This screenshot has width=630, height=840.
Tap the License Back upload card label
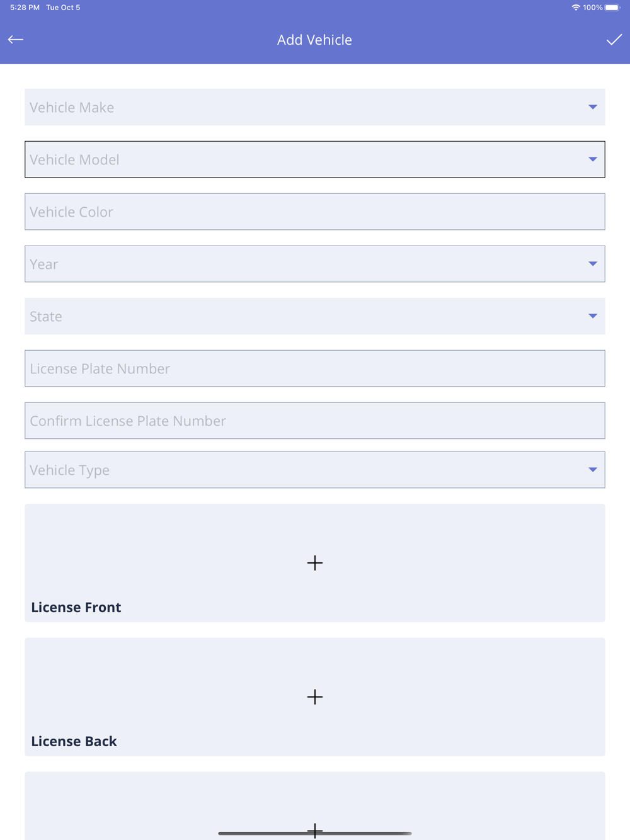[74, 741]
